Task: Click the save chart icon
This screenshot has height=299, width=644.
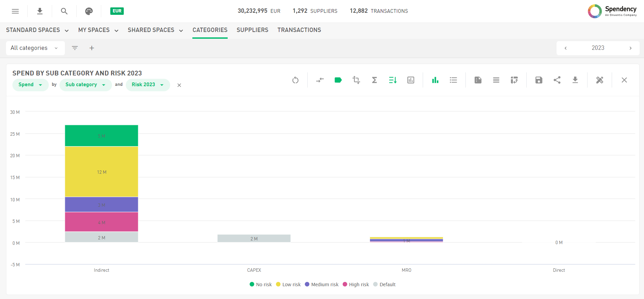Action: [x=539, y=80]
